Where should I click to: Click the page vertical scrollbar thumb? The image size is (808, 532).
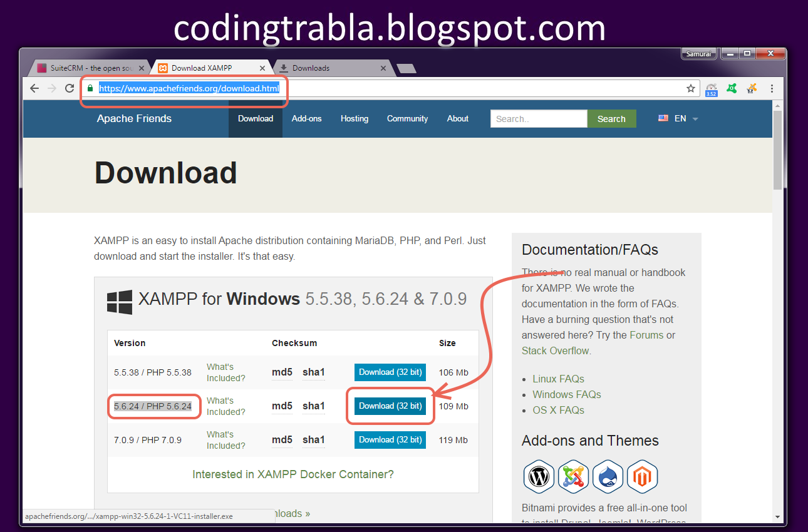[777, 150]
